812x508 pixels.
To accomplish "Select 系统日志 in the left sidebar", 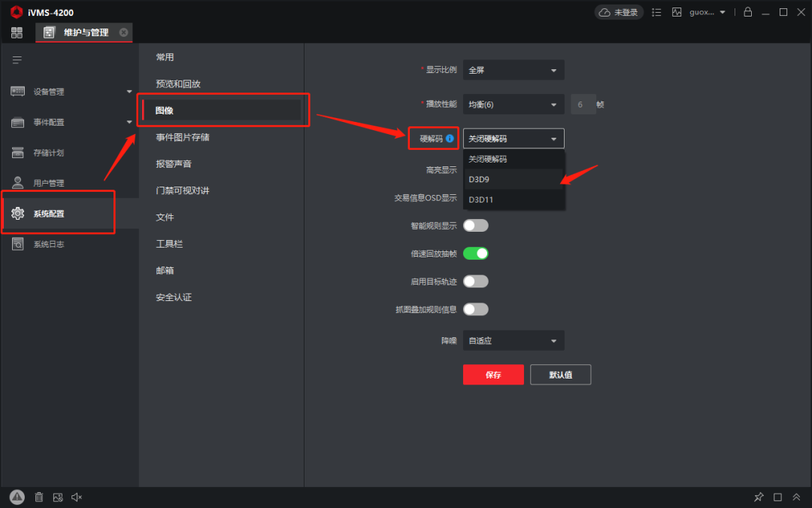I will [49, 244].
